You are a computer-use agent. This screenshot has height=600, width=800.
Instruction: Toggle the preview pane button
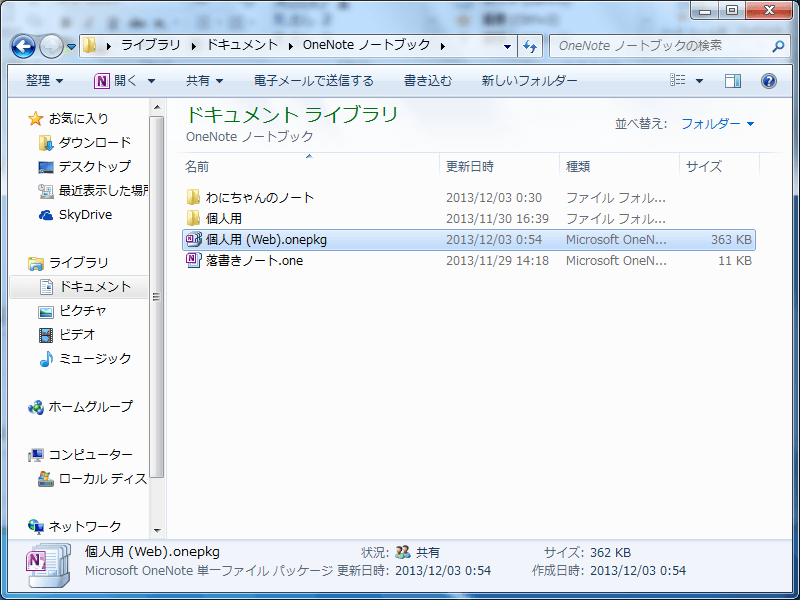tap(733, 81)
